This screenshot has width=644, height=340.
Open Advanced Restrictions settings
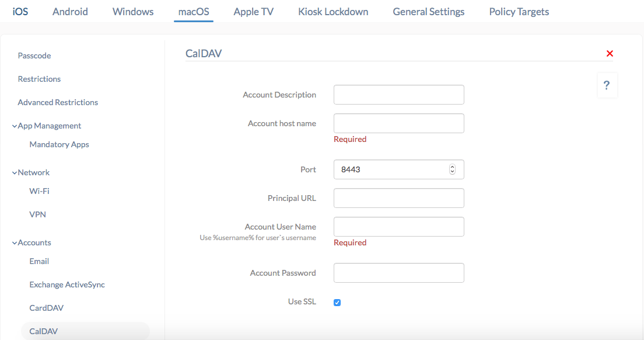57,102
